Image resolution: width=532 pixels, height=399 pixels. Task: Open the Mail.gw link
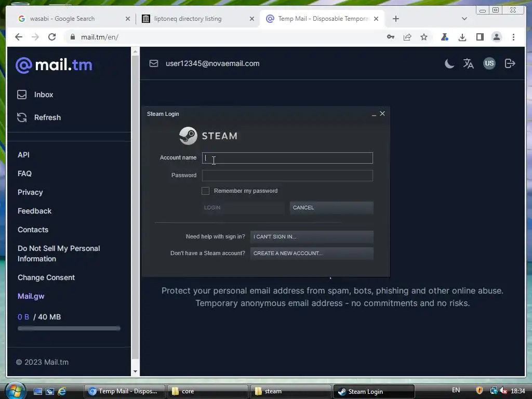pos(31,296)
